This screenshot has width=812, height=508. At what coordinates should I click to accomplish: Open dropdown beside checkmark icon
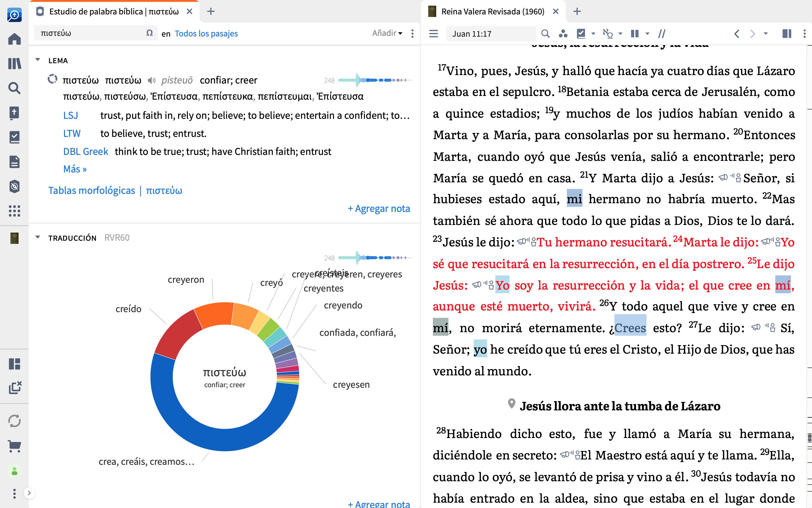coord(593,34)
